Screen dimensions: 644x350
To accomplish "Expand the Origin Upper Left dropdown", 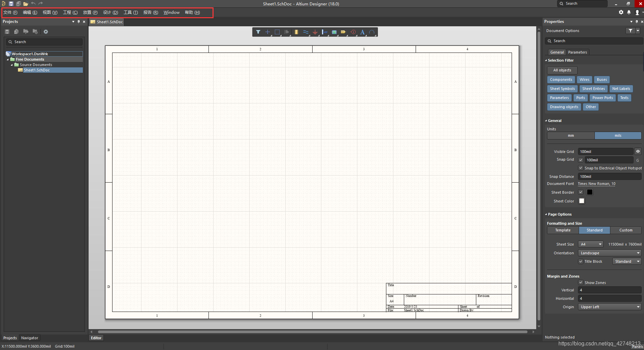I will click(610, 307).
